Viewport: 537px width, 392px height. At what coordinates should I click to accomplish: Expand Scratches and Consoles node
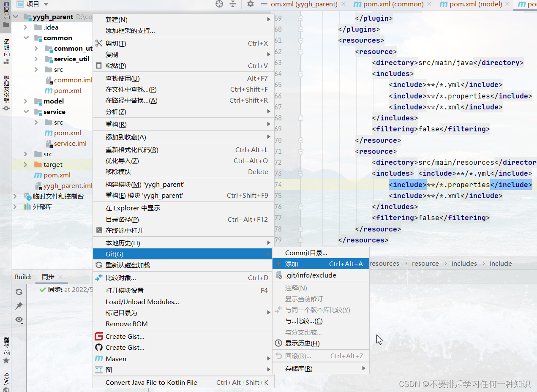tap(16, 196)
